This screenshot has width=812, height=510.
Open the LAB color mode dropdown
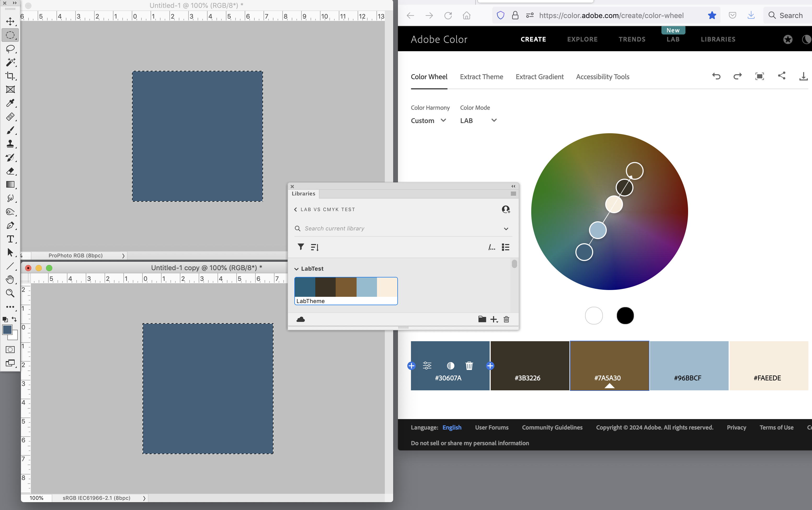click(x=478, y=120)
